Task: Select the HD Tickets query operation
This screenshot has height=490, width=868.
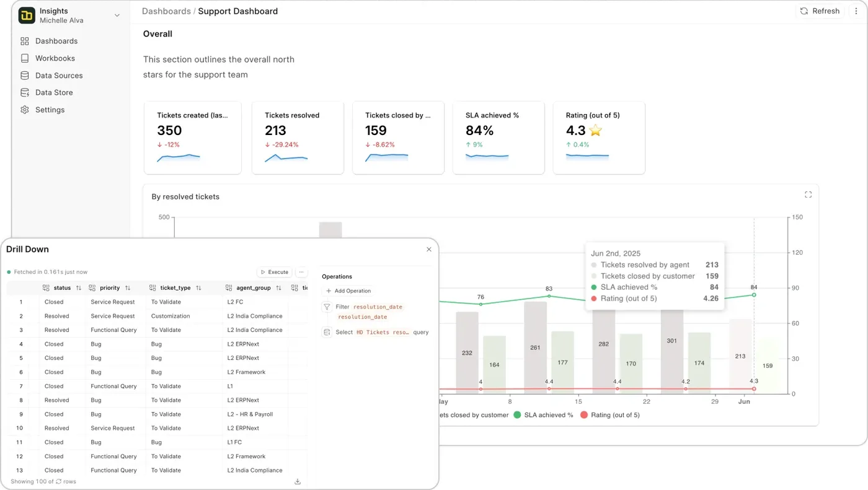Action: (x=376, y=332)
